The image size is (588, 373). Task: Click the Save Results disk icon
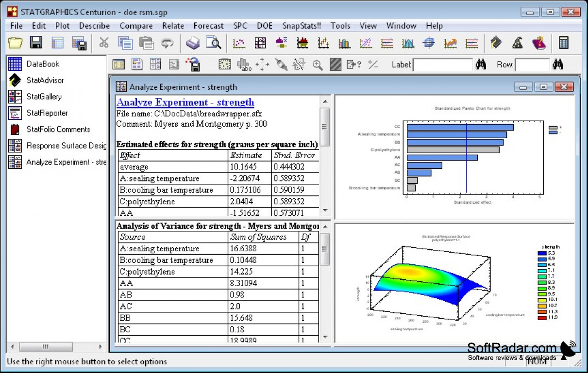[193, 64]
